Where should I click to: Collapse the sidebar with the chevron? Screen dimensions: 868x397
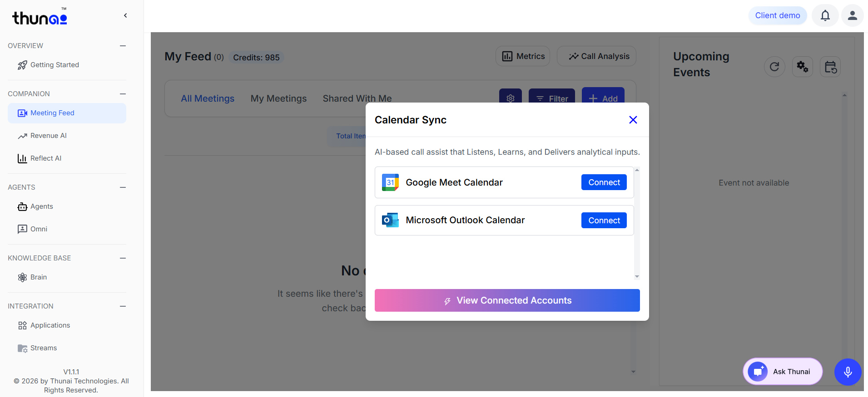click(125, 15)
